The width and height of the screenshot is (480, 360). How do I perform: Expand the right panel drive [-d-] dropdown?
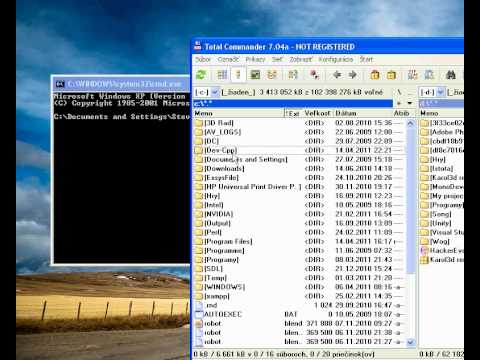coord(441,92)
